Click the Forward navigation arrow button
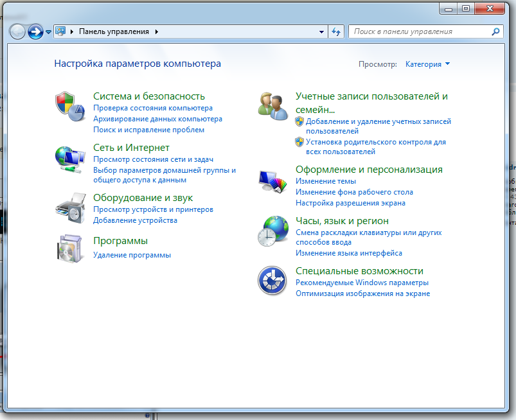The width and height of the screenshot is (516, 420). 35,32
